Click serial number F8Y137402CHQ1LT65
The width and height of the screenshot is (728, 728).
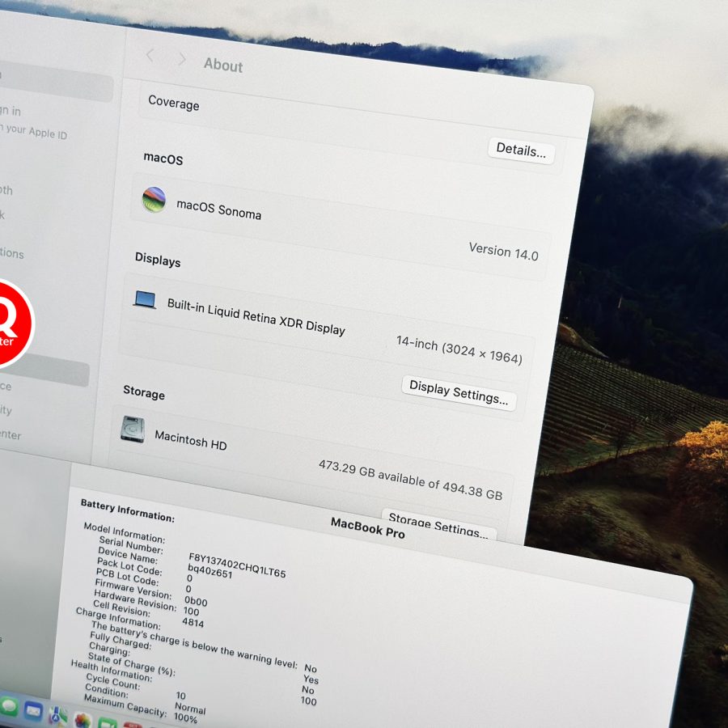click(x=237, y=565)
